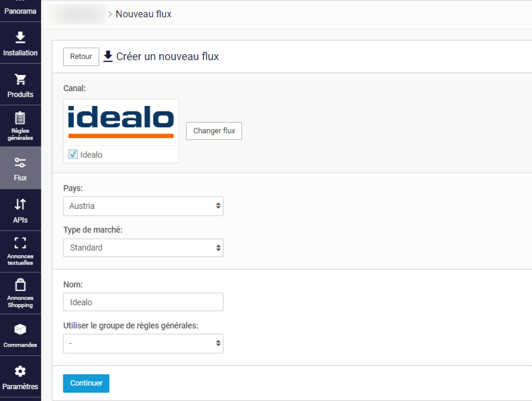The width and height of the screenshot is (532, 401).
Task: Click the Retour button
Action: point(81,57)
